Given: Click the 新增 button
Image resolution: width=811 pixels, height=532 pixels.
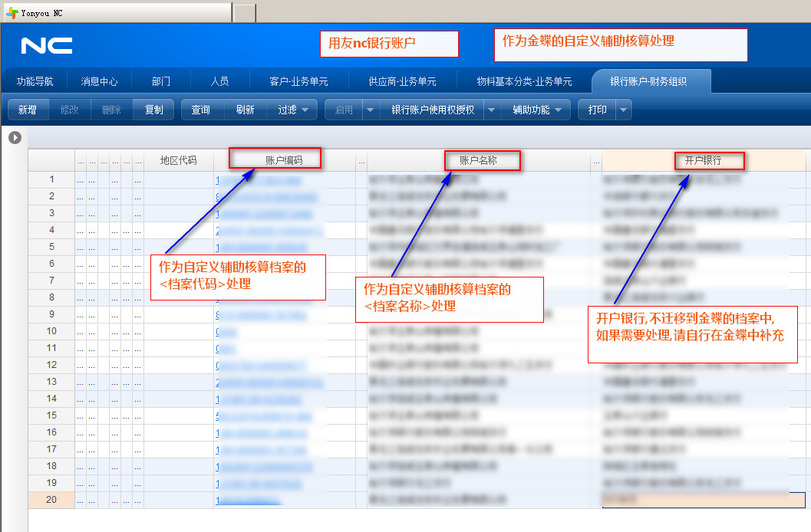Looking at the screenshot, I should [28, 110].
